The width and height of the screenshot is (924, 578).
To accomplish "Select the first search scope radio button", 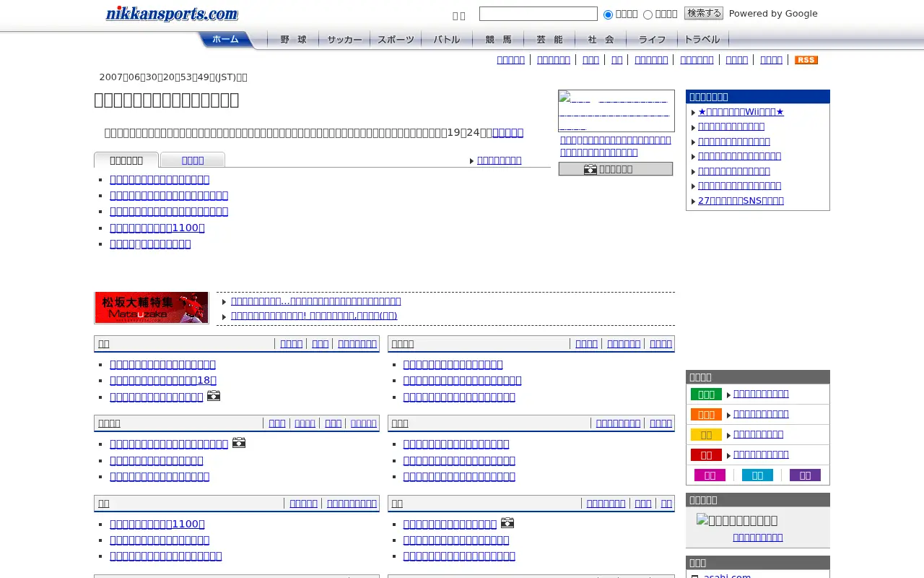I will pyautogui.click(x=608, y=14).
